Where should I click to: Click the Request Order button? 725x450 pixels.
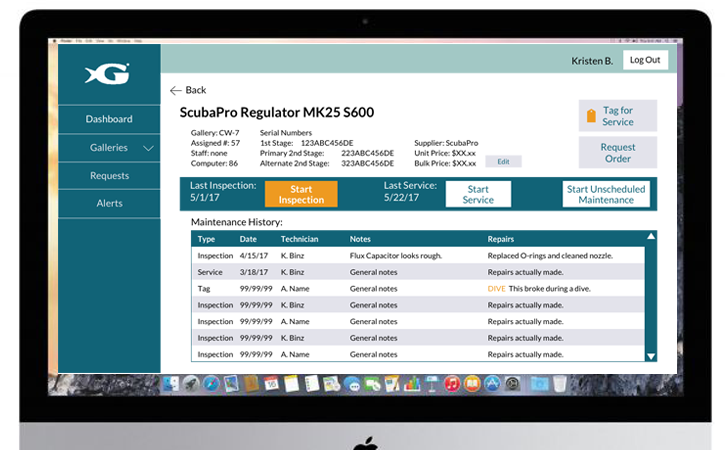[x=618, y=153]
